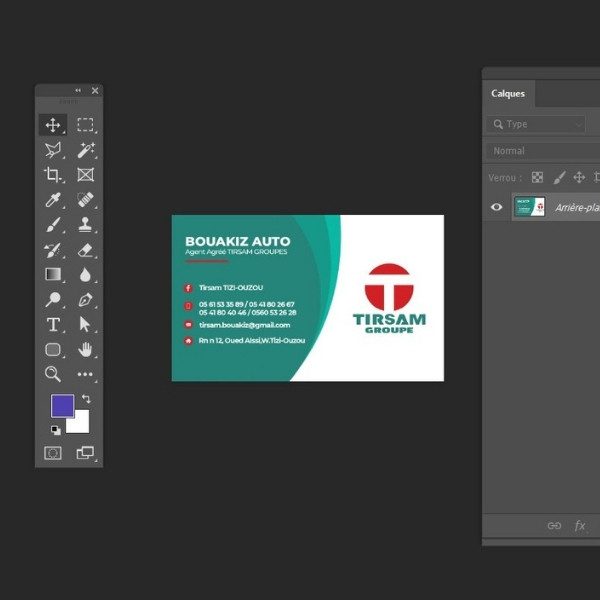
Task: Toggle lock image pixels brush icon
Action: (x=559, y=177)
